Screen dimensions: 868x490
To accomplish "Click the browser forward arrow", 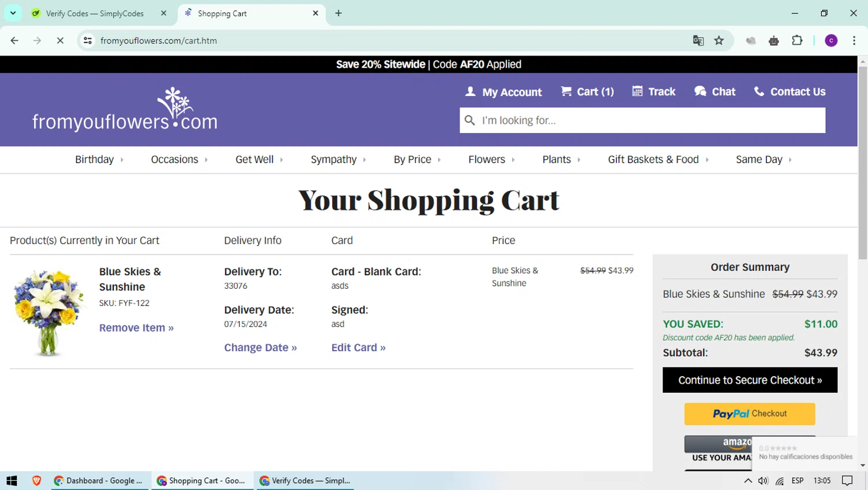I will [x=37, y=40].
